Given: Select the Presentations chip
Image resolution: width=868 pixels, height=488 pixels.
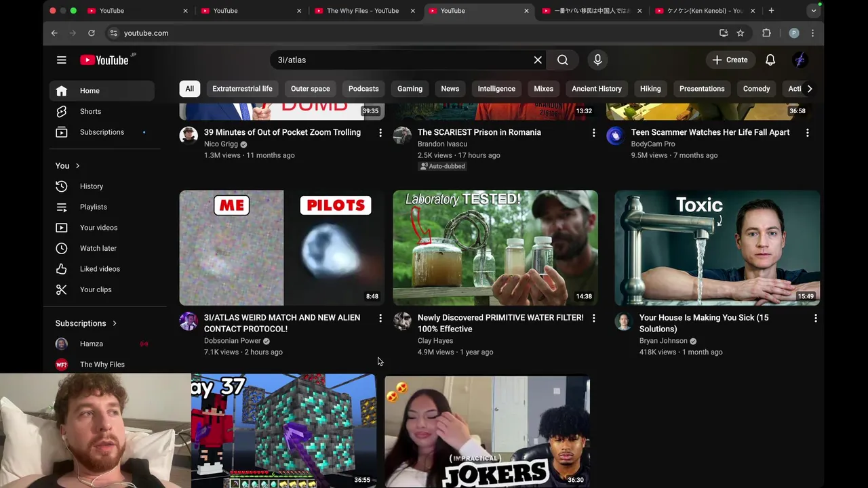Looking at the screenshot, I should [702, 89].
